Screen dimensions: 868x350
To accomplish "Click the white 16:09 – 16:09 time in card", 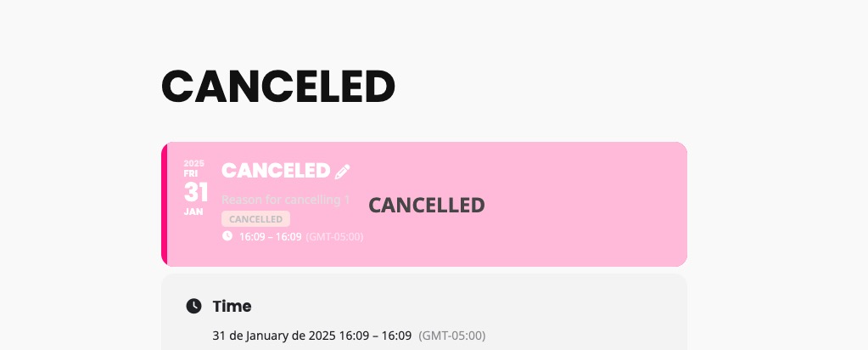I will point(270,237).
